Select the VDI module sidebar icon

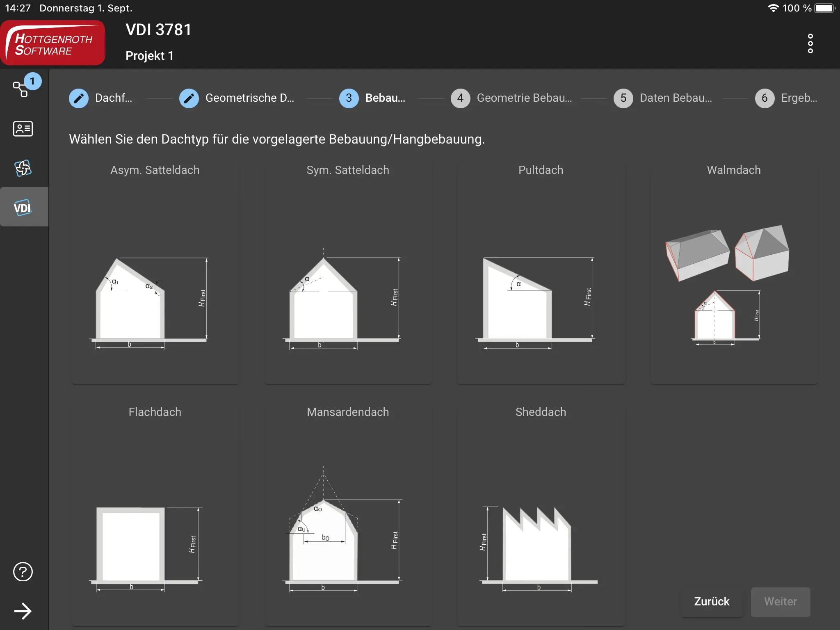click(23, 208)
